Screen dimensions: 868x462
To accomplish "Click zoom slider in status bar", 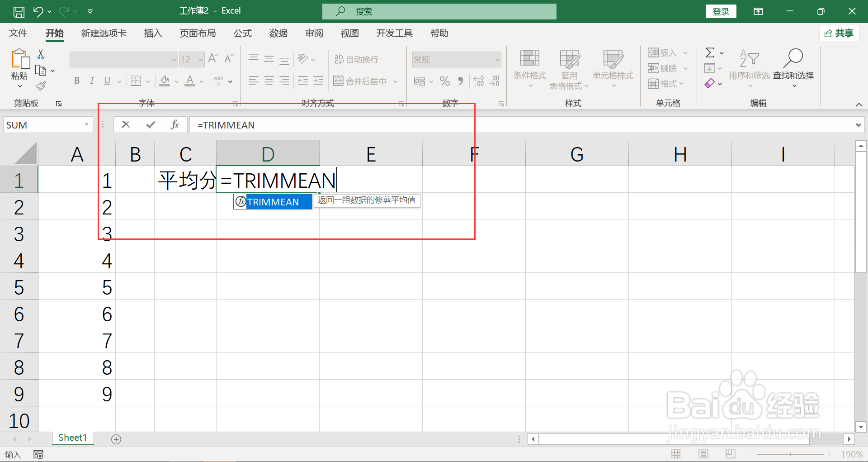I will pyautogui.click(x=790, y=454).
